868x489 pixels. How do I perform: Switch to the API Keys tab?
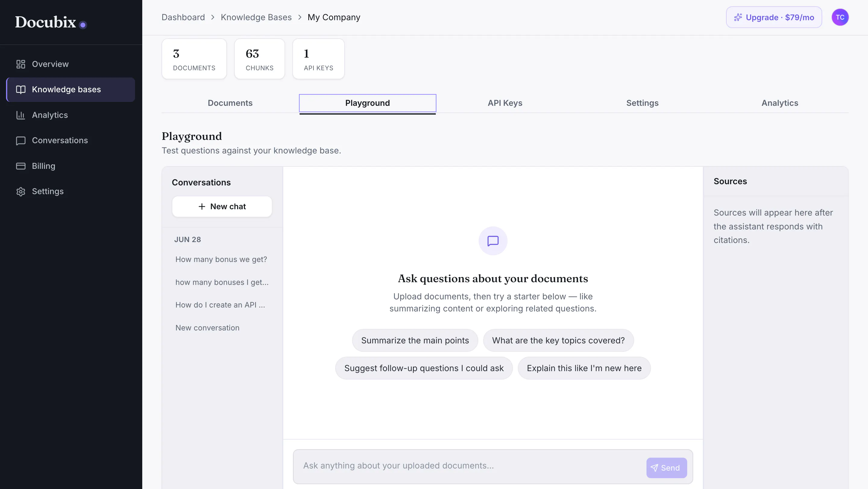[x=505, y=103]
